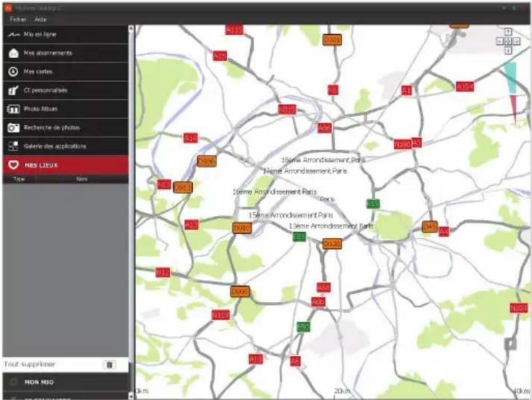The height and width of the screenshot is (400, 532).
Task: Click the orange D301 road shield
Action: [x=332, y=40]
